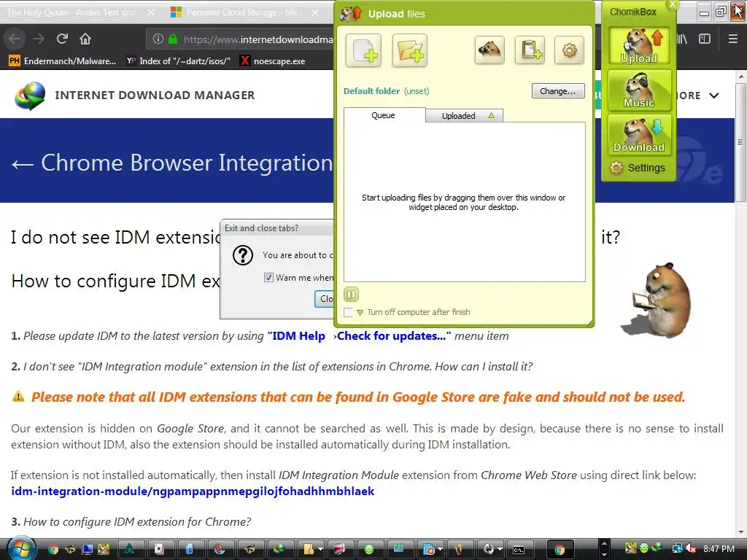Open Firefox Library icon
The width and height of the screenshot is (747, 560).
pos(682,39)
